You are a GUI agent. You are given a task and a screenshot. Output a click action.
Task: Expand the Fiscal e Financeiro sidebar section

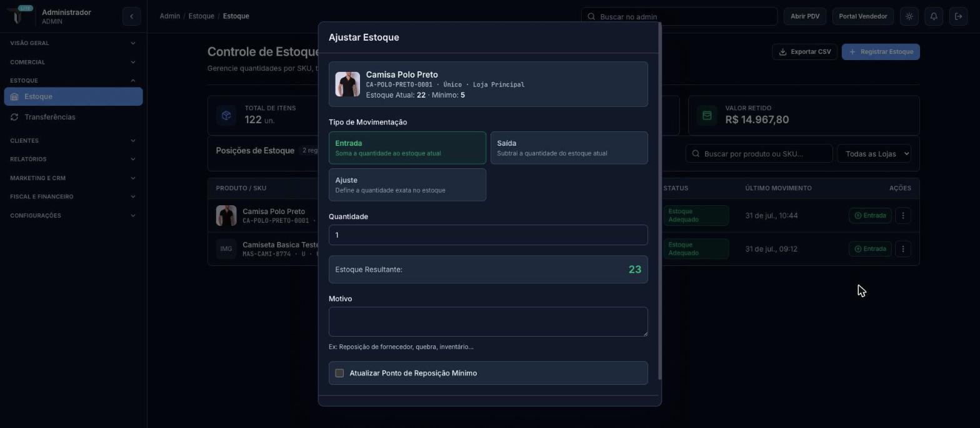73,196
